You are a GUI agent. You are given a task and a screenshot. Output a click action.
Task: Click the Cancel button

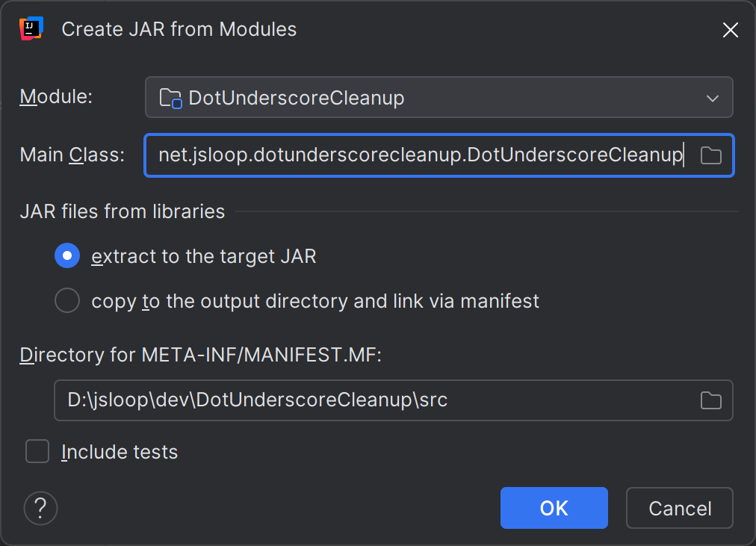[x=678, y=508]
